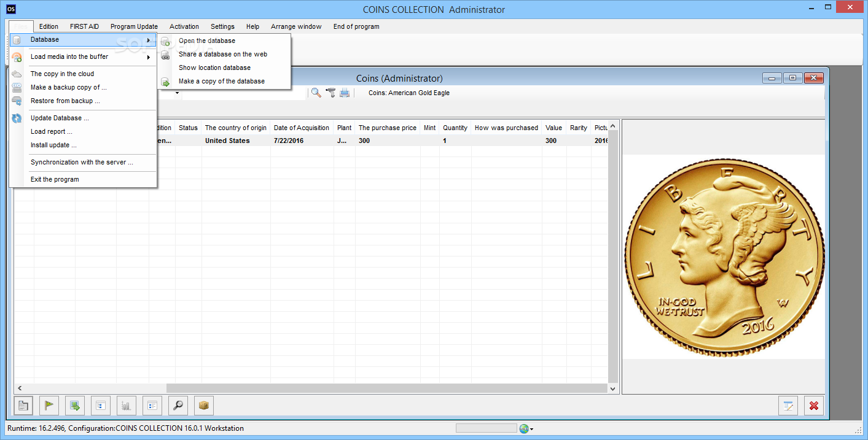Choose Exit the program
Screen dimensions: 868x440
pyautogui.click(x=55, y=179)
